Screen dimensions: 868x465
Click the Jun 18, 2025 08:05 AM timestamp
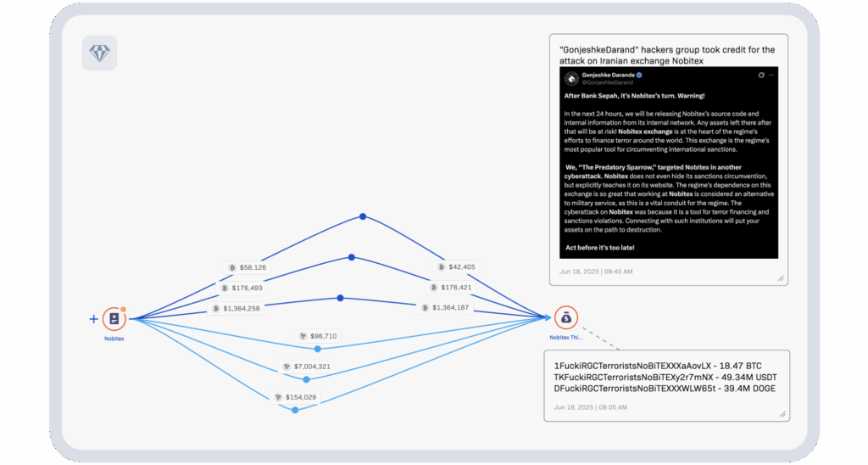coord(590,407)
